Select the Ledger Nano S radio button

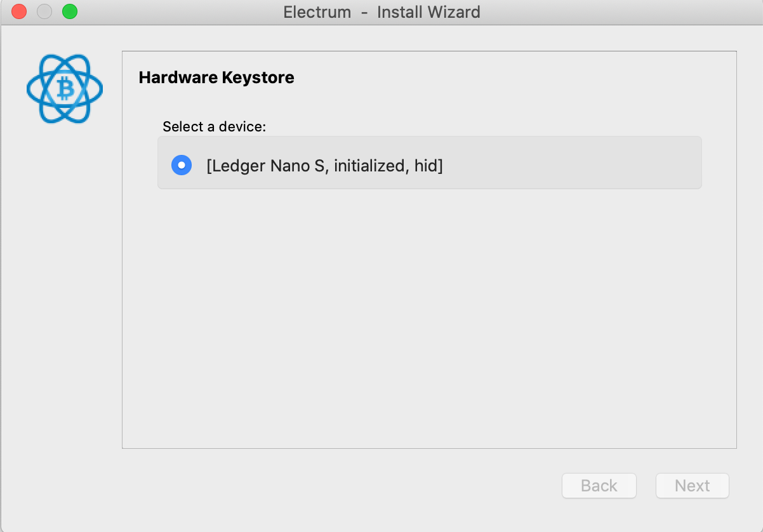click(x=182, y=166)
